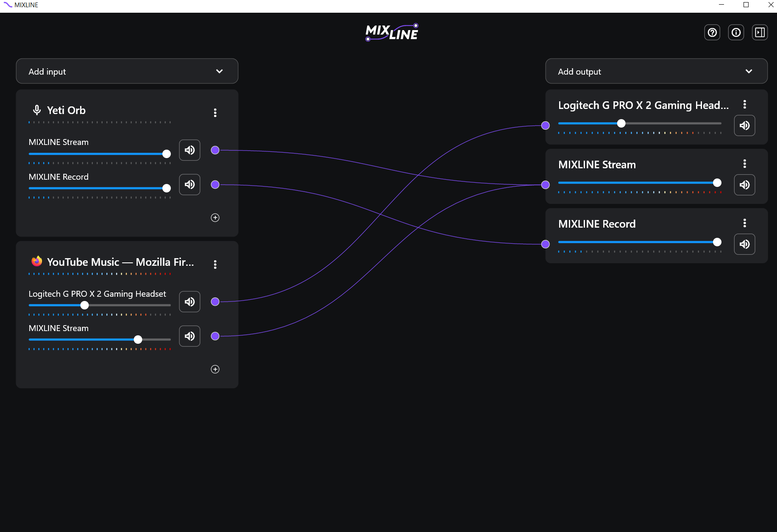Mute Yeti Orb MIXLINE Record route

click(x=189, y=184)
